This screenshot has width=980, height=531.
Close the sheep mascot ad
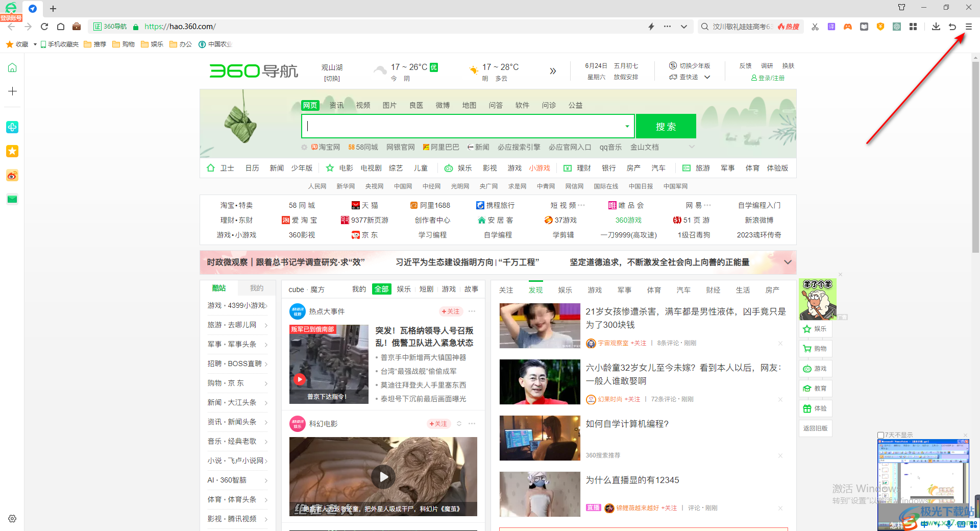[840, 275]
